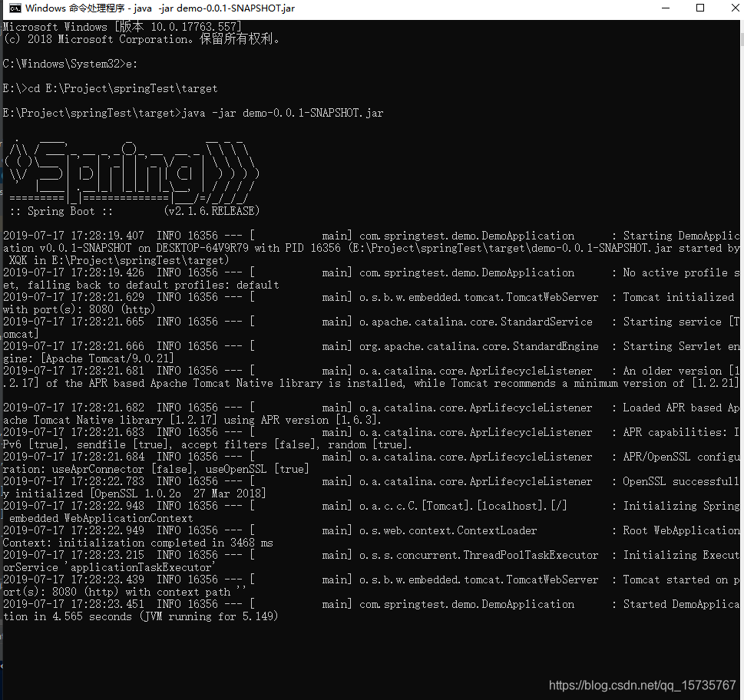Click 'org.apache.catalina.core.StandardEngine' logger name
This screenshot has width=744, height=700.
479,347
